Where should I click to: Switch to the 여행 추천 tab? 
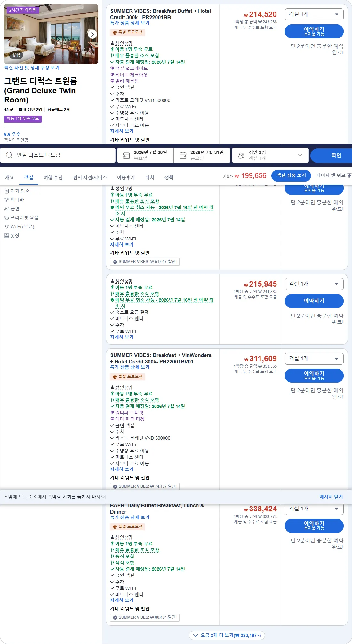click(53, 177)
